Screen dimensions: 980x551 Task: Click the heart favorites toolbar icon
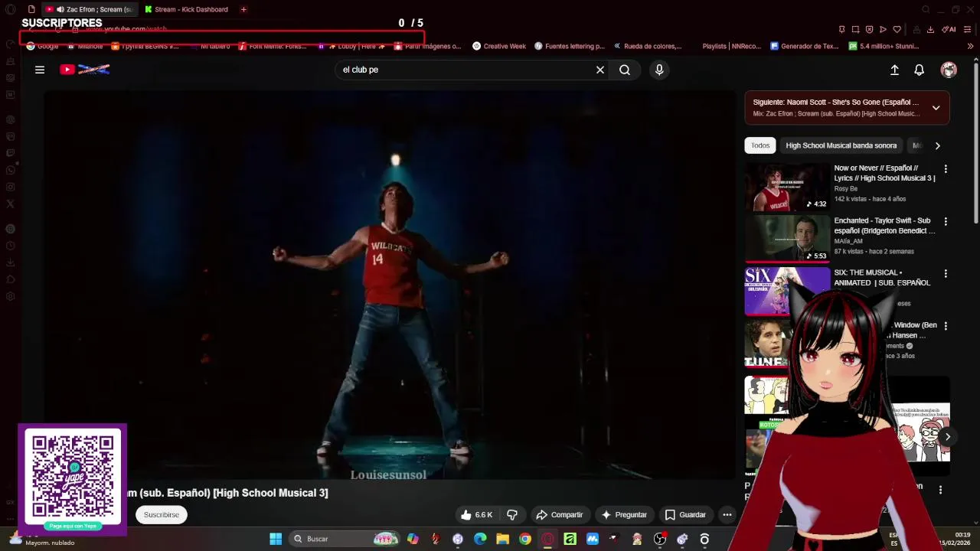pos(897,30)
